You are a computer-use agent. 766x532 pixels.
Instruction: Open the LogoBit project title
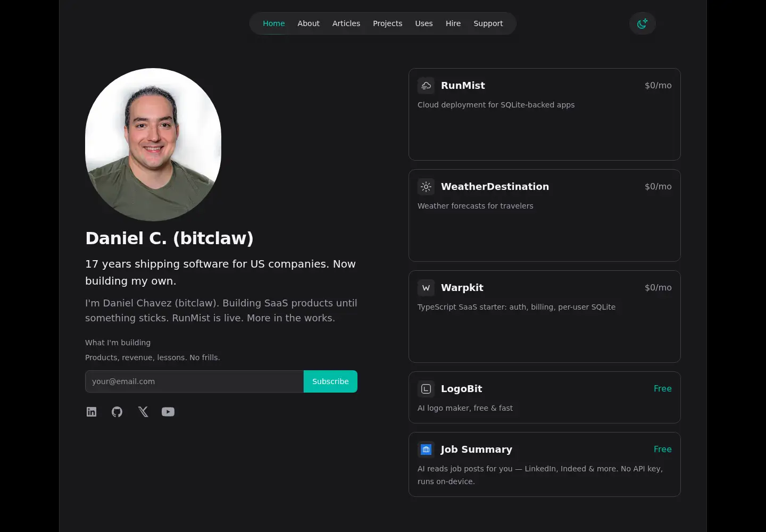(x=462, y=389)
